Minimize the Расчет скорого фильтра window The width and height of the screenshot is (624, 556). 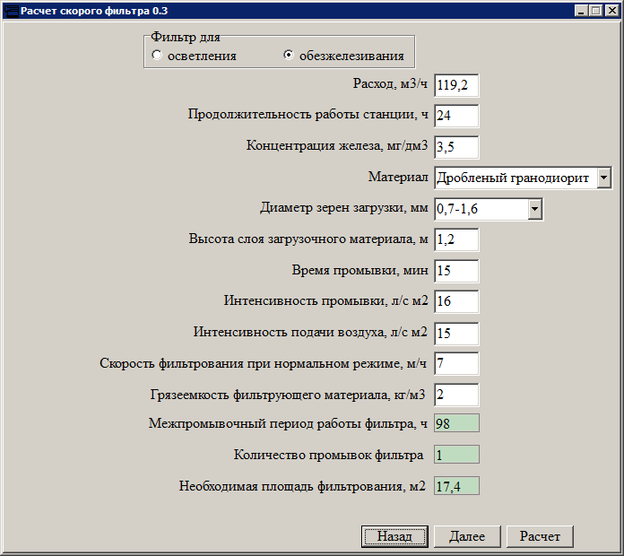click(581, 11)
